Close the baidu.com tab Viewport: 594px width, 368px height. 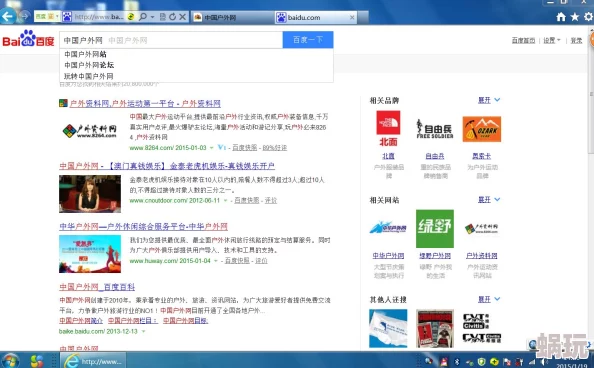[x=352, y=17]
